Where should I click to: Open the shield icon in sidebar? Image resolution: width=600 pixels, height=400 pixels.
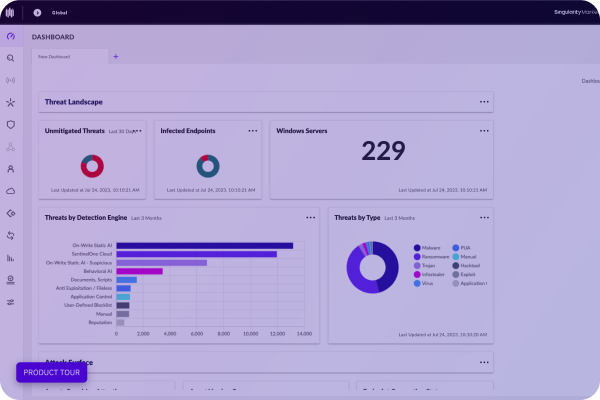click(x=10, y=124)
